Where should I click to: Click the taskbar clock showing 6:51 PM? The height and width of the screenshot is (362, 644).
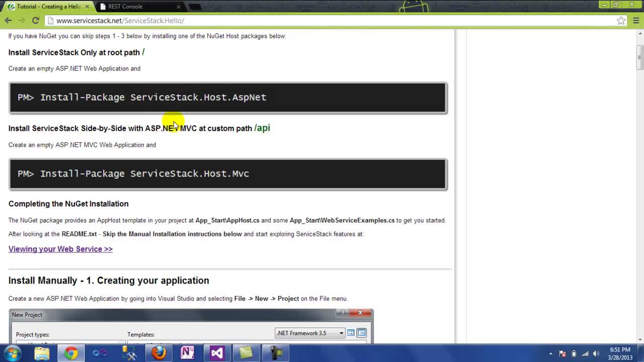pyautogui.click(x=619, y=353)
